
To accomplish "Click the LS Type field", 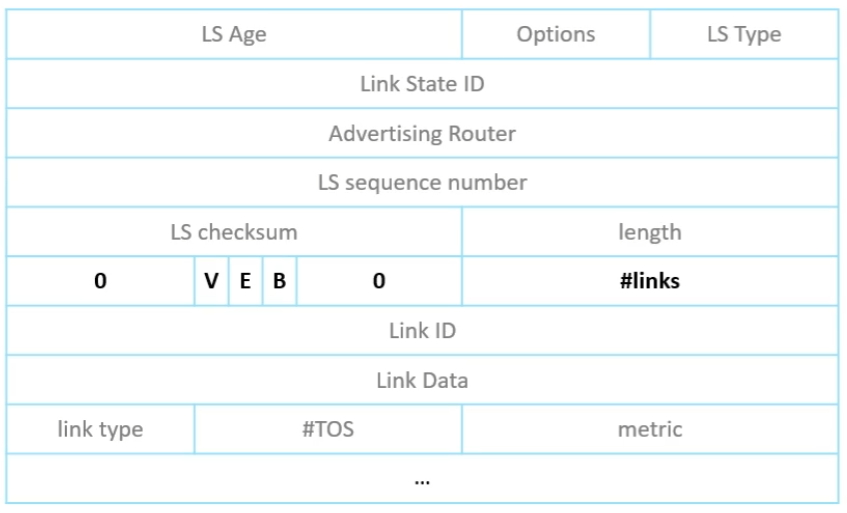I will click(744, 35).
